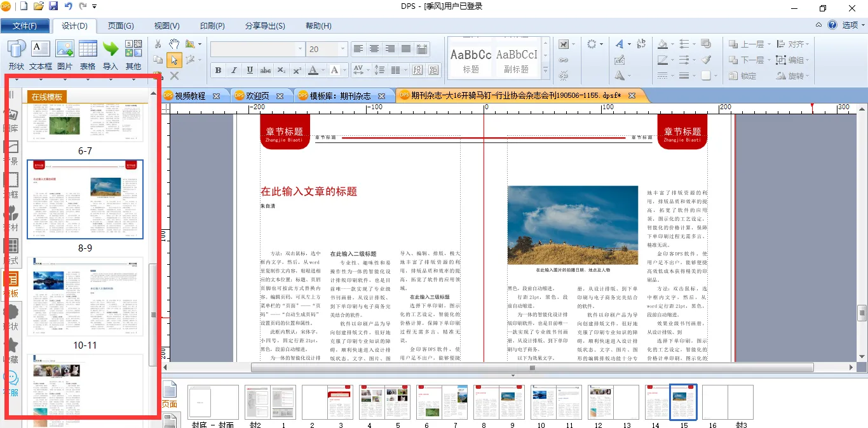868x428 pixels.
Task: Open the font size dropdown showing 20
Action: pos(343,49)
